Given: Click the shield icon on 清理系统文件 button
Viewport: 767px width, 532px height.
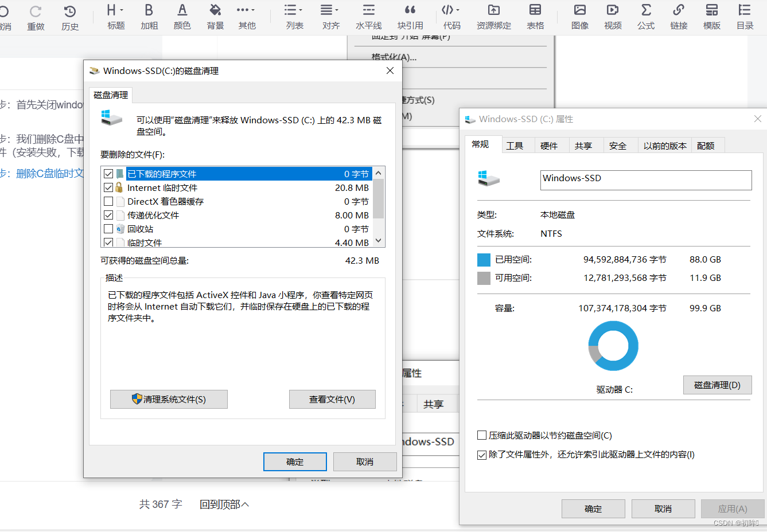Looking at the screenshot, I should (137, 399).
